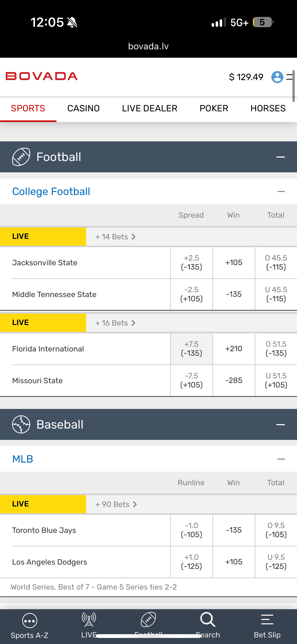
Task: Open the hamburger menu beside the profile
Action: (290, 77)
